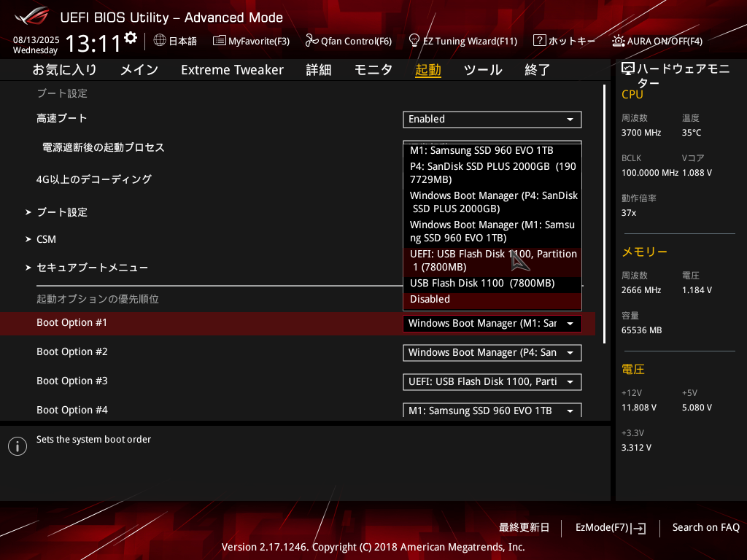
Task: Select the Boot Option #2 row label
Action: point(72,352)
